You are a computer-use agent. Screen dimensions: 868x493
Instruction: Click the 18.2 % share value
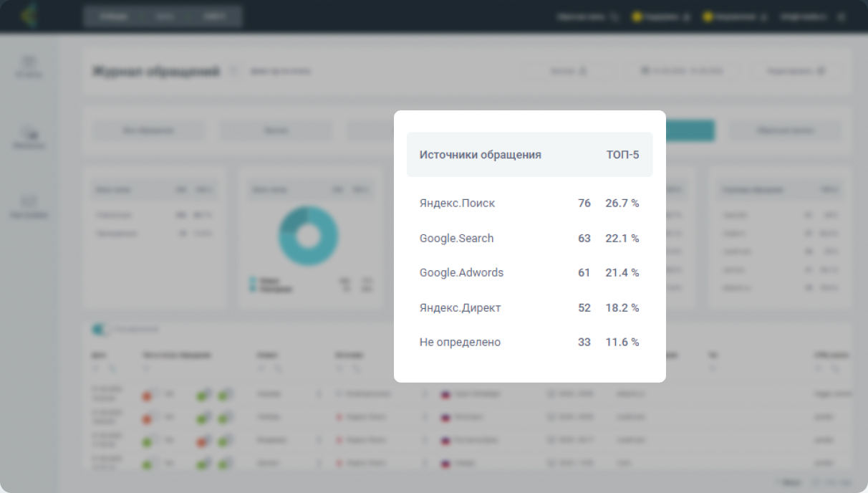coord(622,308)
